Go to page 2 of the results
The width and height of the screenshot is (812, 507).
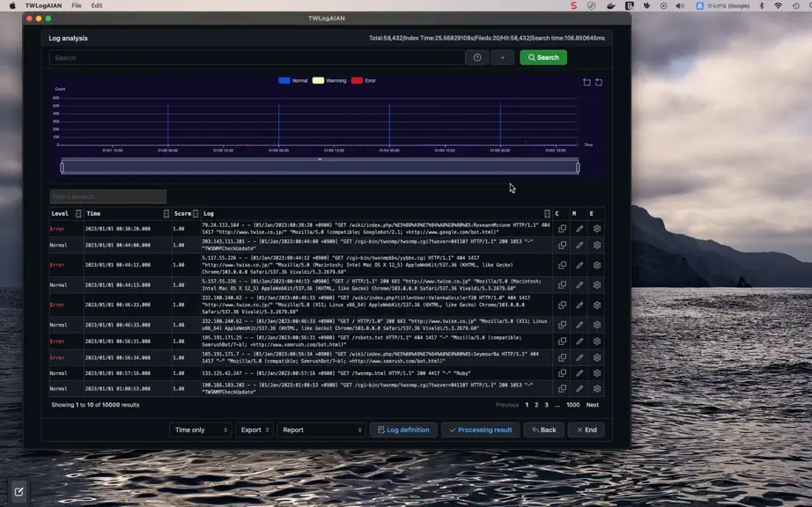click(x=536, y=405)
